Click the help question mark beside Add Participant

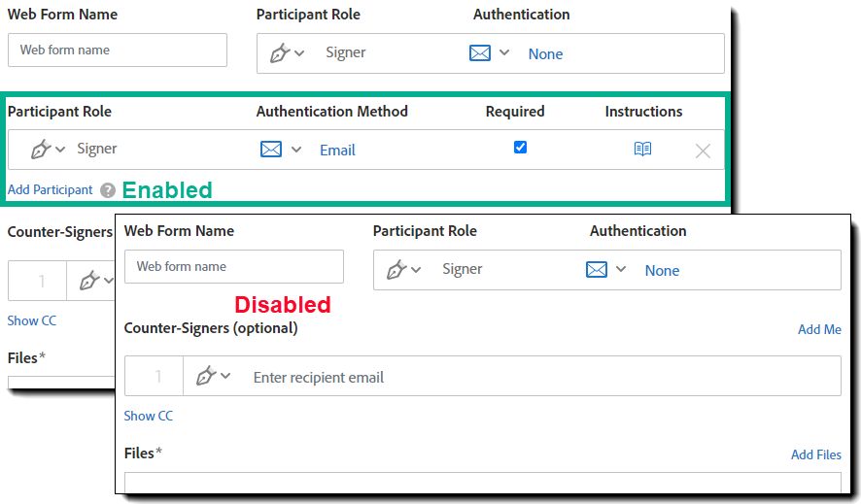[108, 190]
